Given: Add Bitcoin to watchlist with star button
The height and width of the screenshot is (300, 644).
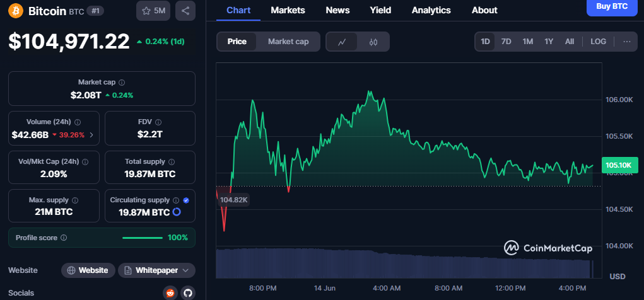Looking at the screenshot, I should [x=153, y=11].
